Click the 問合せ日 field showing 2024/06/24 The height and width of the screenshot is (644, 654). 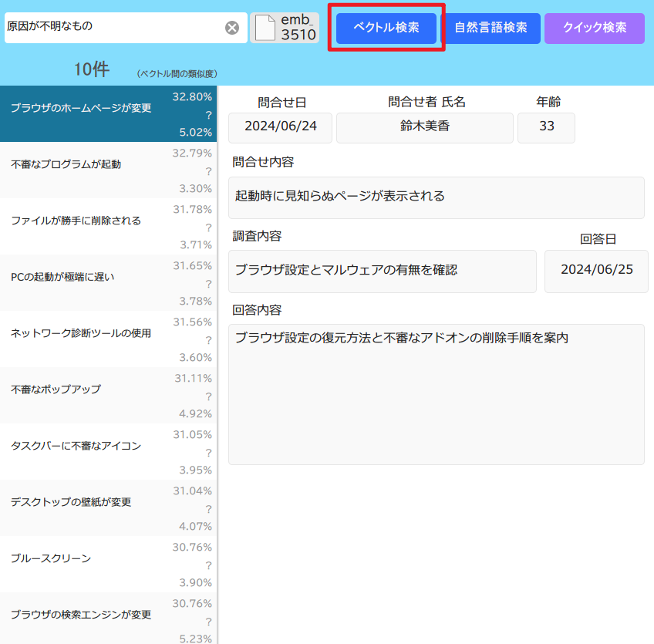pos(281,127)
